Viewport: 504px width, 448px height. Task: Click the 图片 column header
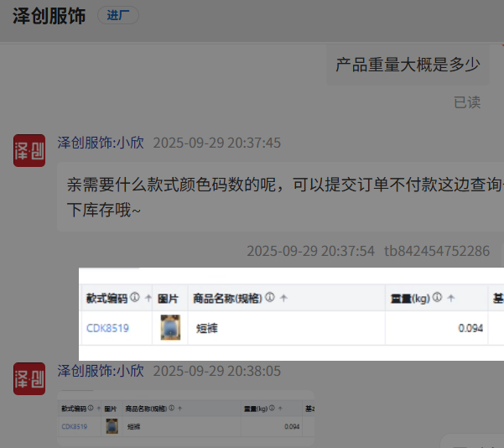[x=168, y=298]
